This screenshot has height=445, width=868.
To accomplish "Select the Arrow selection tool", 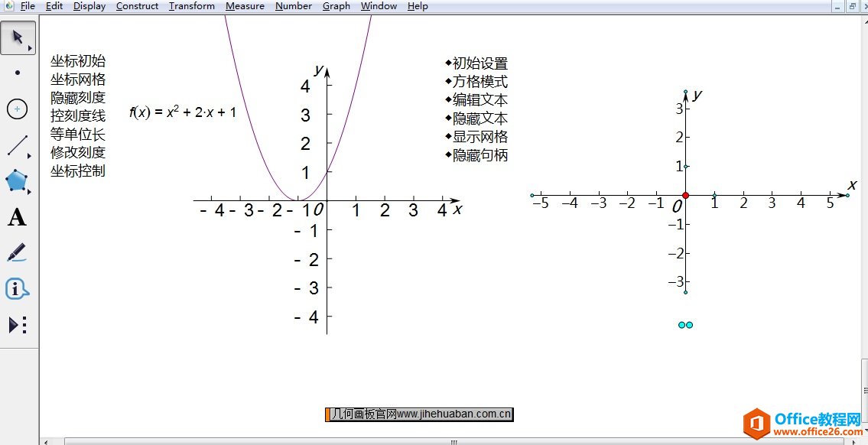I will (x=18, y=38).
